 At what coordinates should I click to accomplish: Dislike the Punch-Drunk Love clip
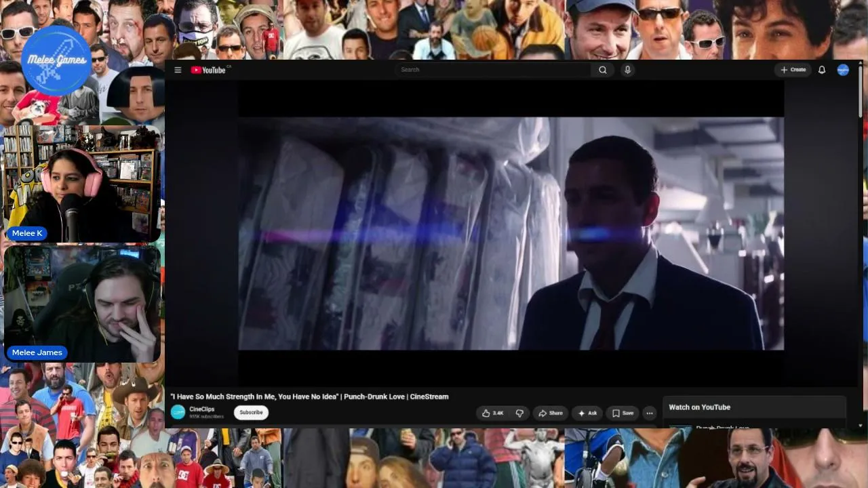[x=519, y=413]
